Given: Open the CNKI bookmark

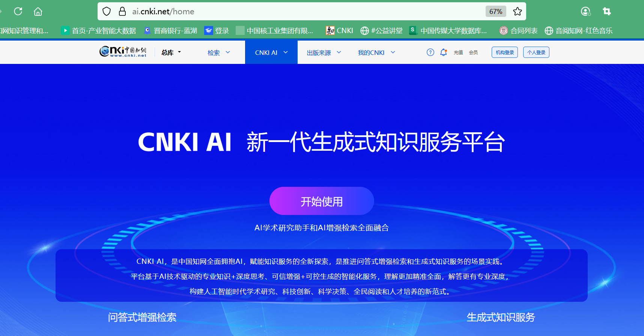Looking at the screenshot, I should (340, 30).
